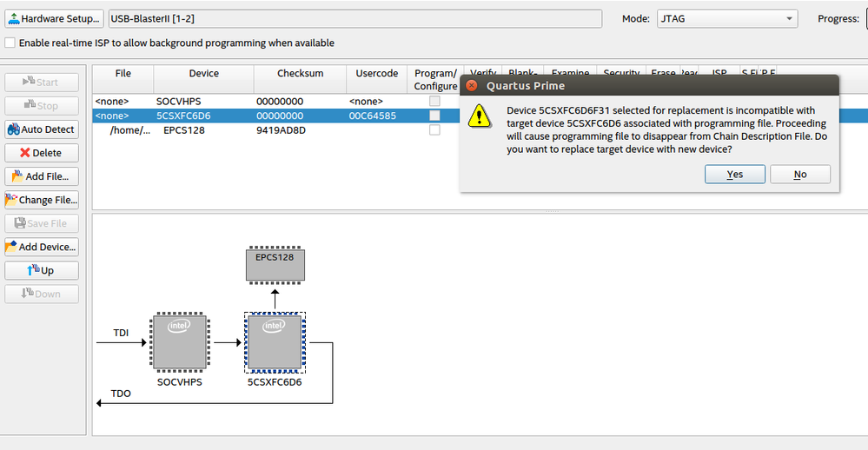The image size is (868, 450).
Task: Toggle Program/Configure for EPCS128 row
Action: click(434, 130)
